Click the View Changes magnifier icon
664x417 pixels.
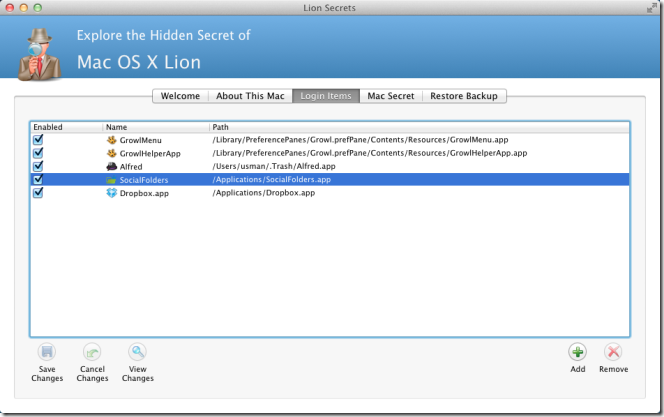click(x=137, y=352)
